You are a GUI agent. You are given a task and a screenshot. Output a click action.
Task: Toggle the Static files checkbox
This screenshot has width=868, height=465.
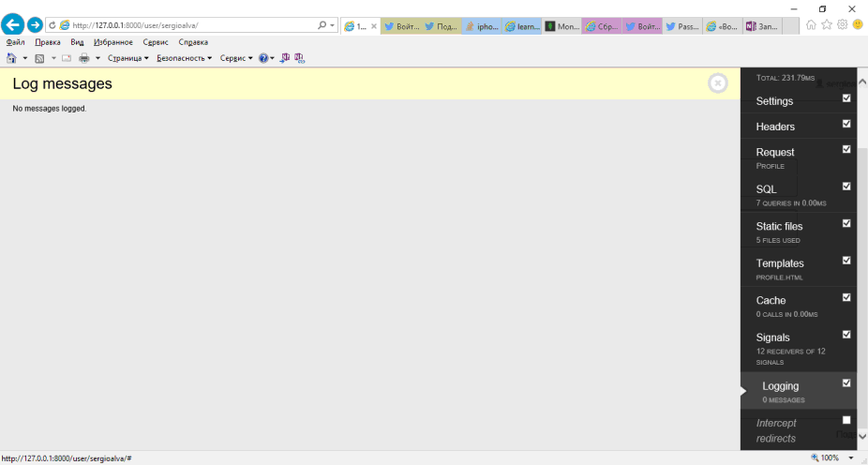pos(846,223)
